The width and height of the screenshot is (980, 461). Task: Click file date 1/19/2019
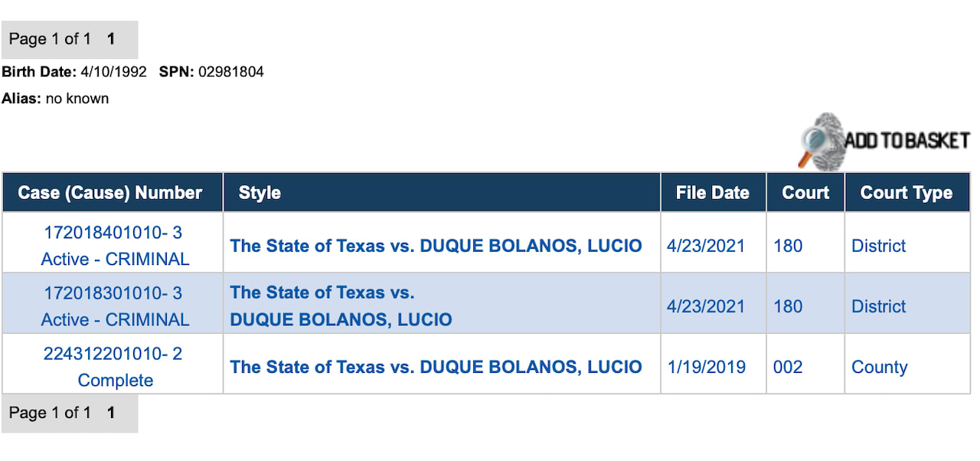click(706, 367)
